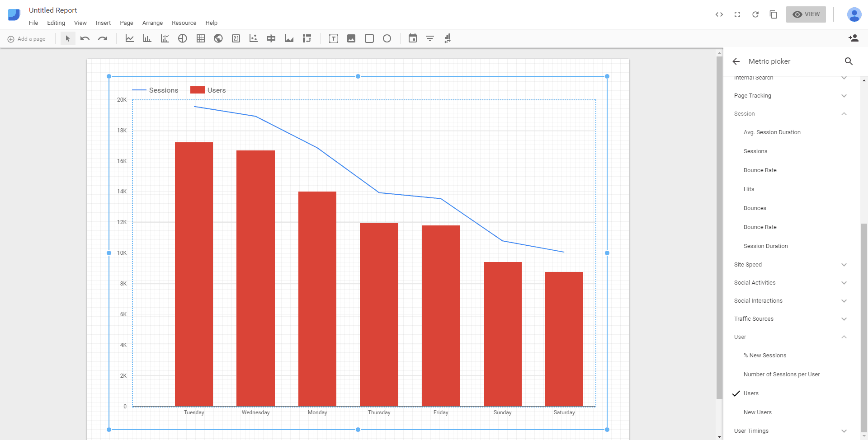Click the red Users legend swatch

click(x=198, y=90)
